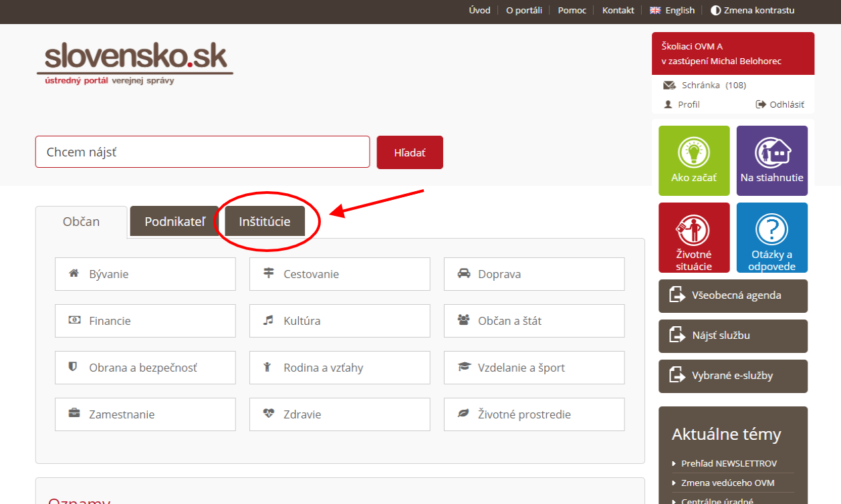
Task: Switch language to English
Action: coord(680,10)
